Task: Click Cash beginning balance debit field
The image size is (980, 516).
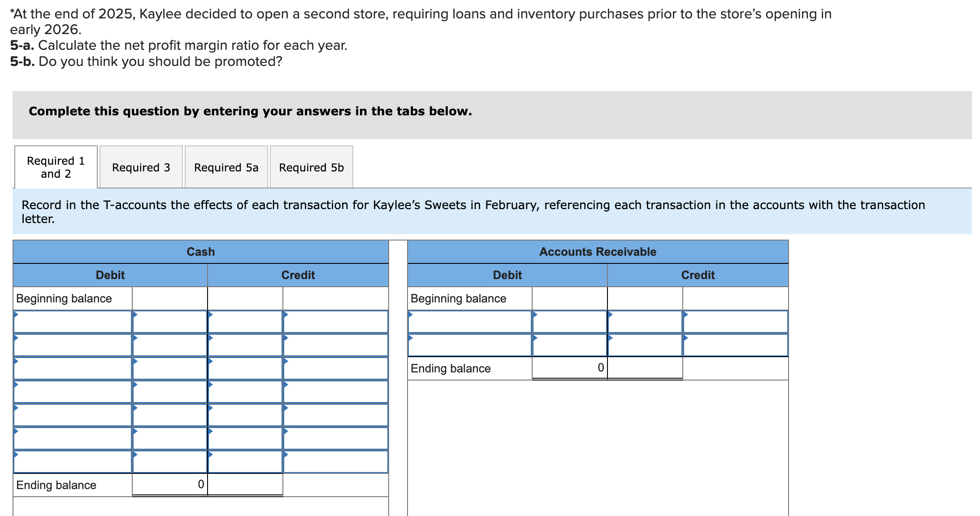Action: (x=169, y=298)
